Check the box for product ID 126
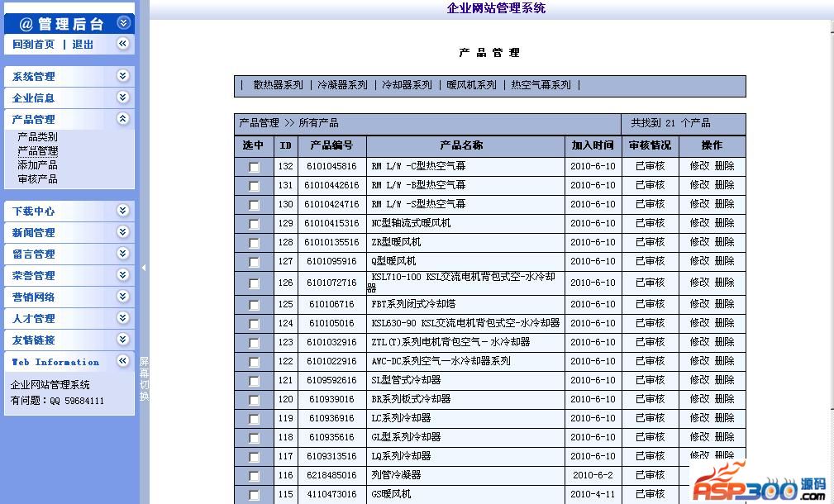The width and height of the screenshot is (834, 504). [255, 283]
